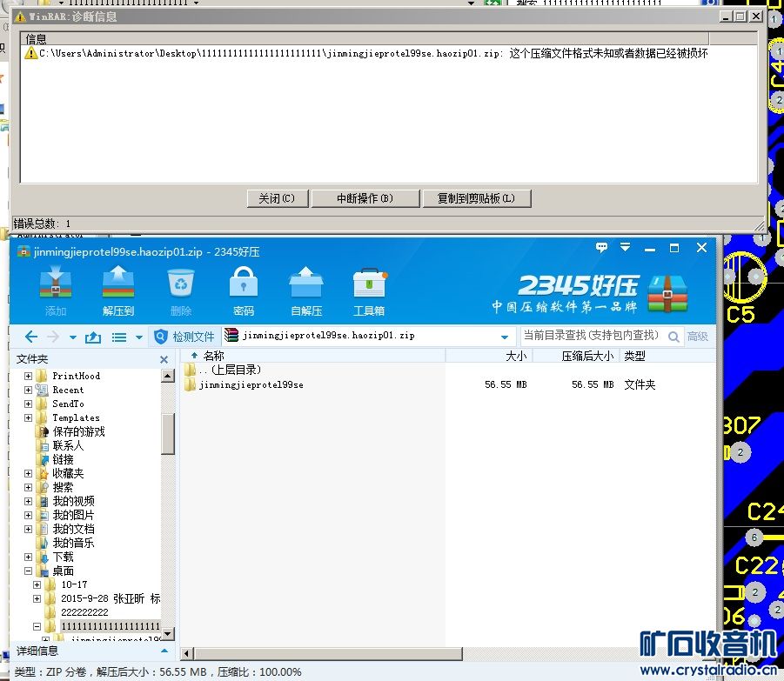This screenshot has width=784, height=681.
Task: Click the 添加 (Add) toolbar icon
Action: 56,291
